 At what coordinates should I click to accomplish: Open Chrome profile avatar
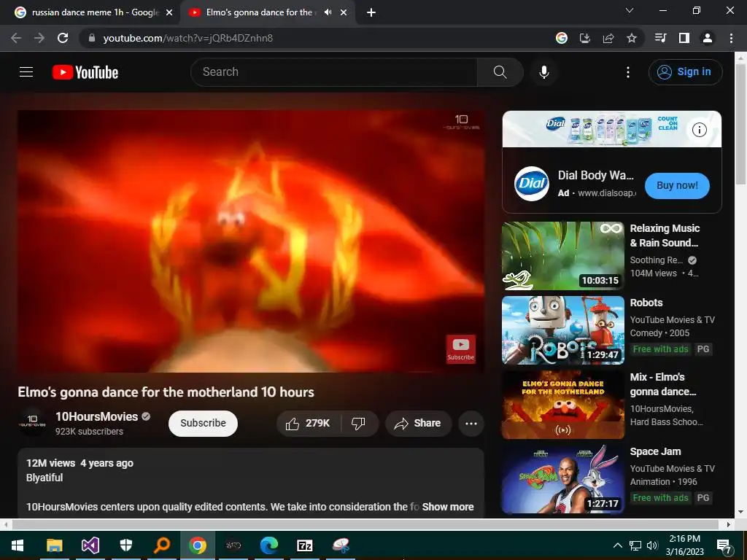pyautogui.click(x=708, y=38)
